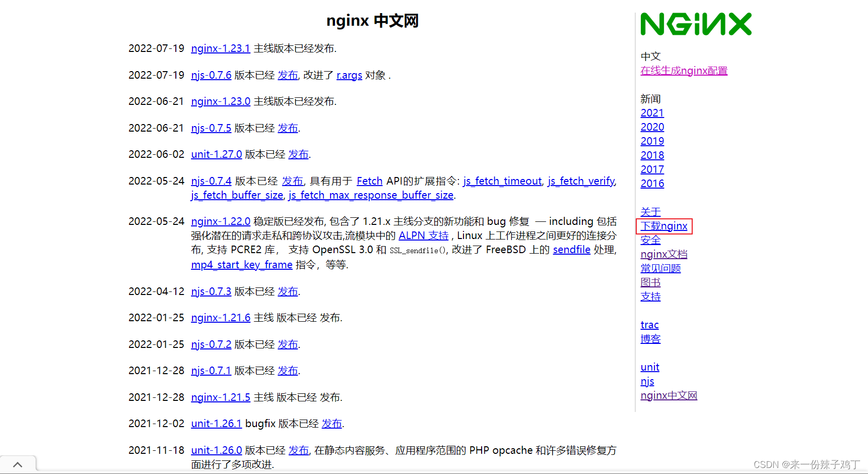Click the nginx 中文网 page heading

373,21
